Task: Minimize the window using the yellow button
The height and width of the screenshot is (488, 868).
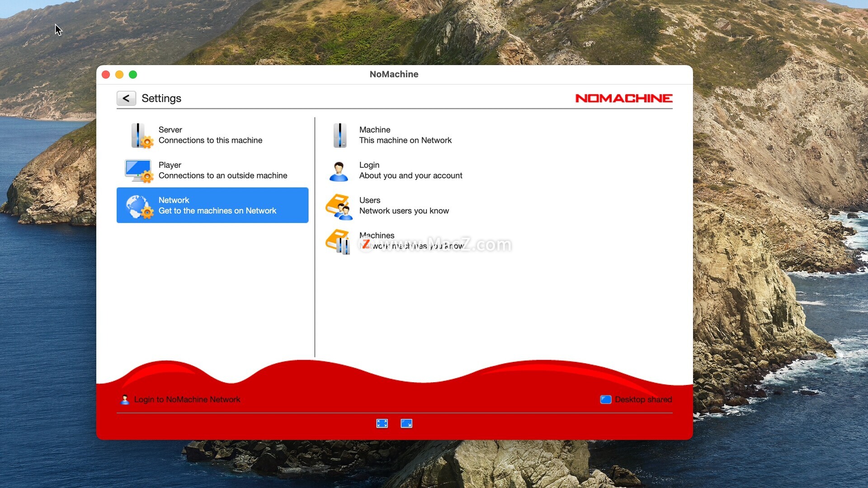Action: [119, 75]
